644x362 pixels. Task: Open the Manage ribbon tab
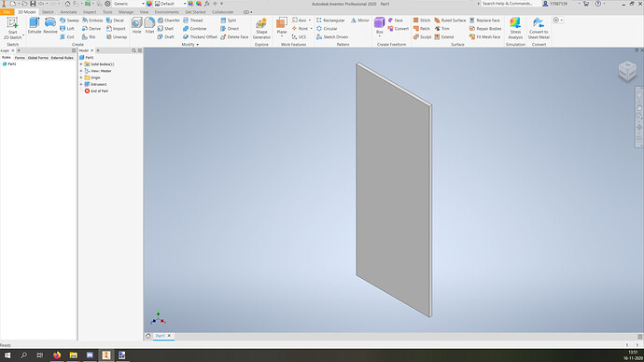[x=126, y=12]
